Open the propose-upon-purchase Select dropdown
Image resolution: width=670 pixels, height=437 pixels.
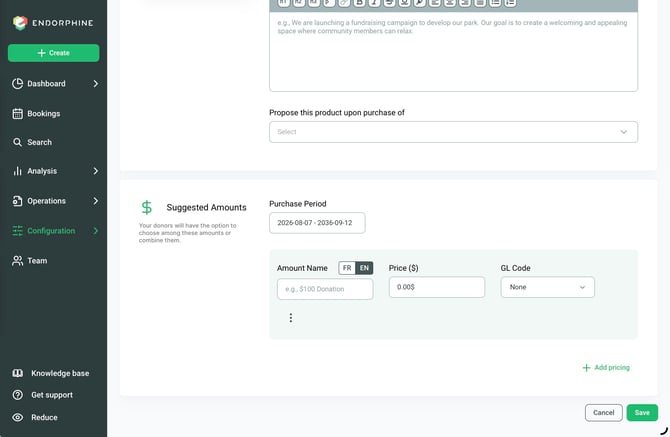453,132
